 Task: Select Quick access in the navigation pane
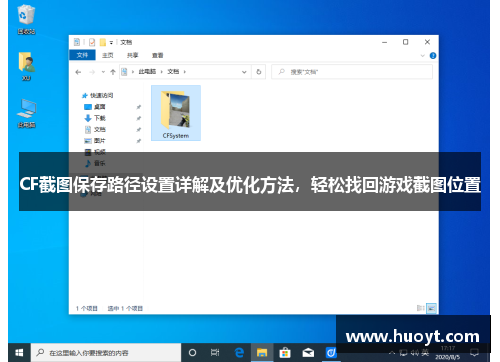[x=98, y=96]
